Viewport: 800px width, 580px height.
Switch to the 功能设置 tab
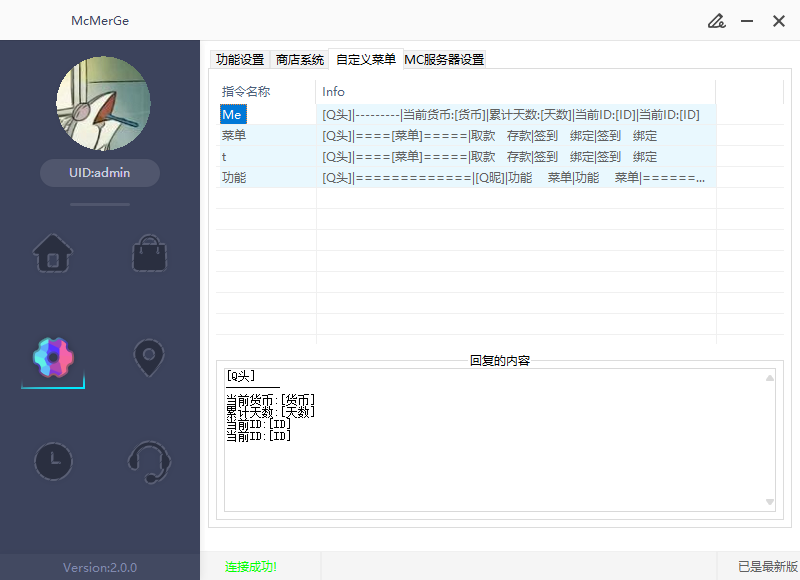[240, 60]
